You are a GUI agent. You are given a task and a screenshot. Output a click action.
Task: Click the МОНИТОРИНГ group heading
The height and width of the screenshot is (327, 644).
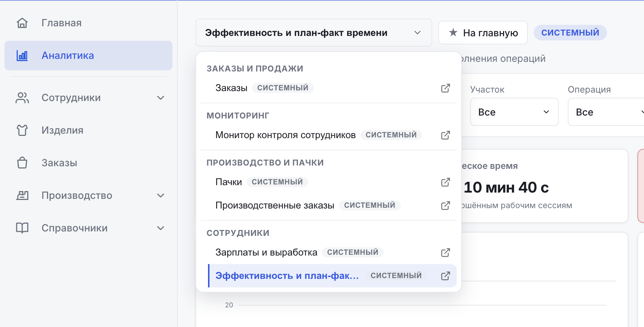point(238,116)
